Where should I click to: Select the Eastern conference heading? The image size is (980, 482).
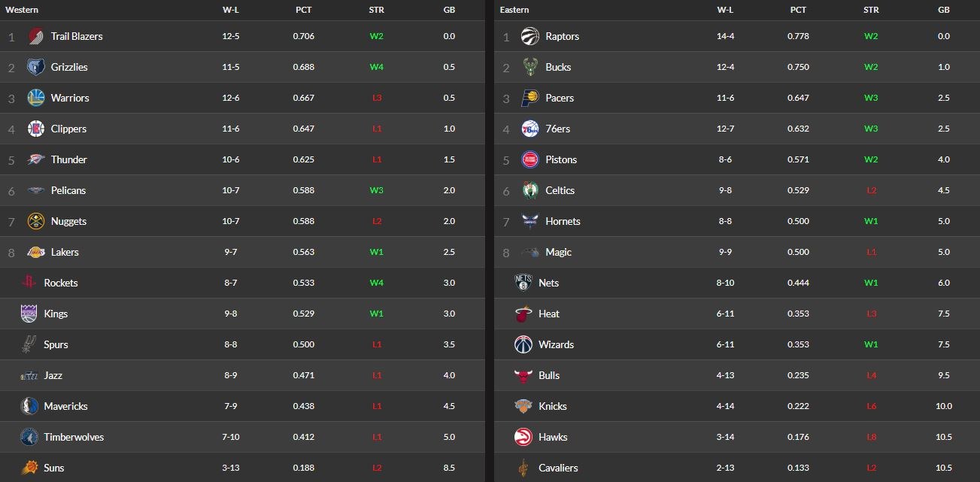pyautogui.click(x=514, y=10)
